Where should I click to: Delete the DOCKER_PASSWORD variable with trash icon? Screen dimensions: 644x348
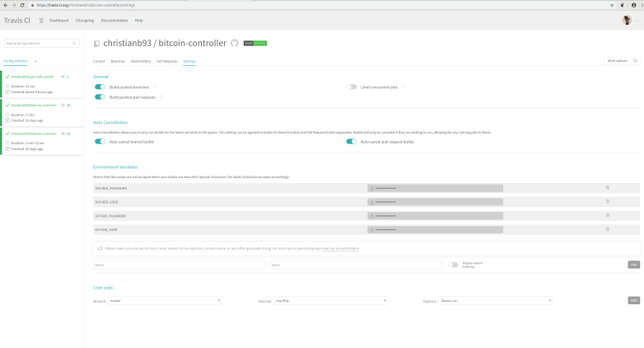coord(608,187)
